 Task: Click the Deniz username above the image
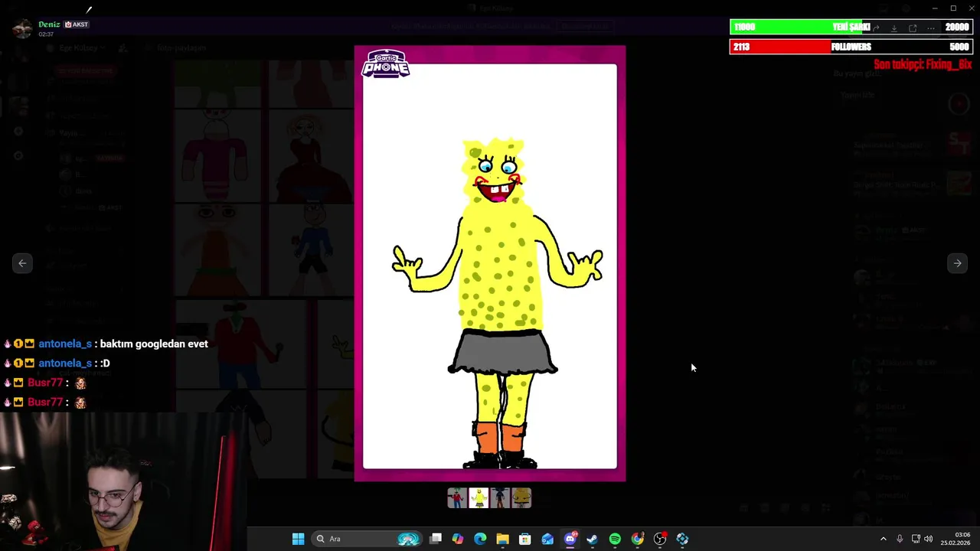(x=49, y=24)
